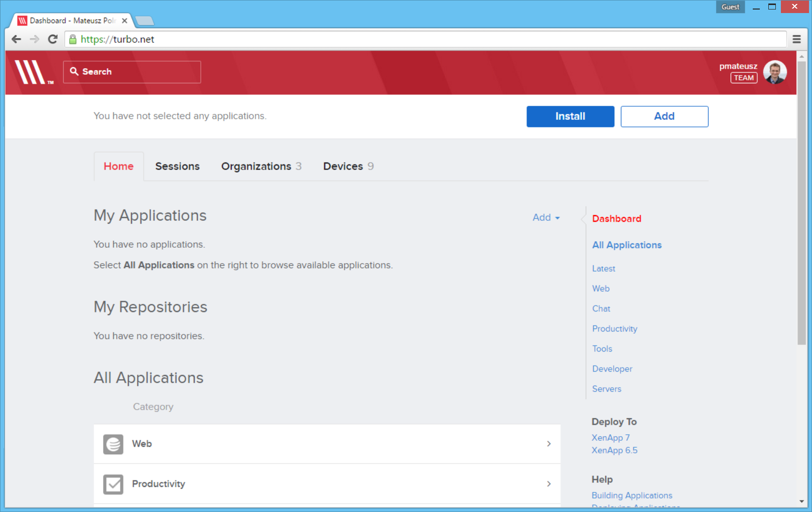Click the blue Install button
Viewport: 812px width, 512px height.
(570, 116)
